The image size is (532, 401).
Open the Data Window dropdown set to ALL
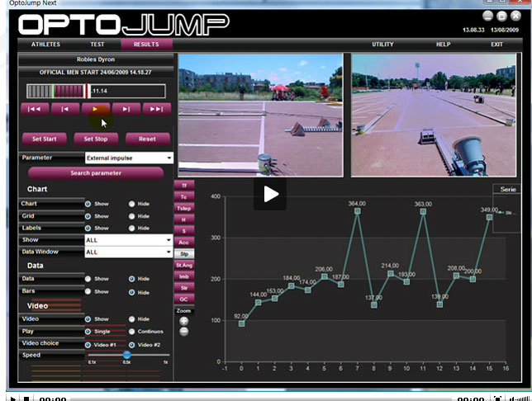129,252
